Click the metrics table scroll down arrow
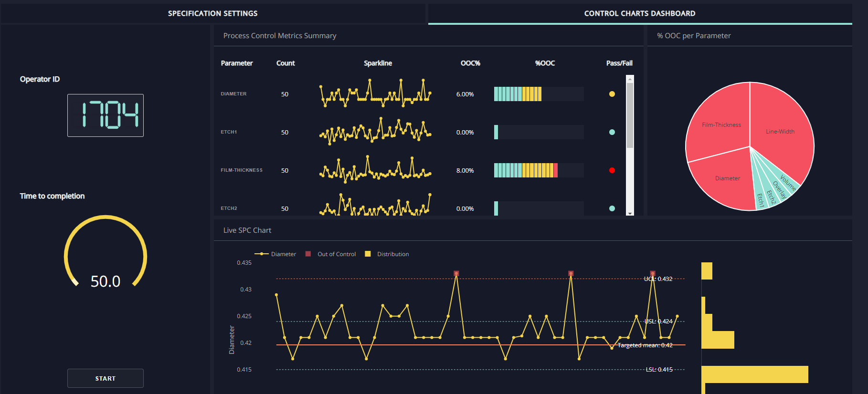868x394 pixels. (x=630, y=213)
